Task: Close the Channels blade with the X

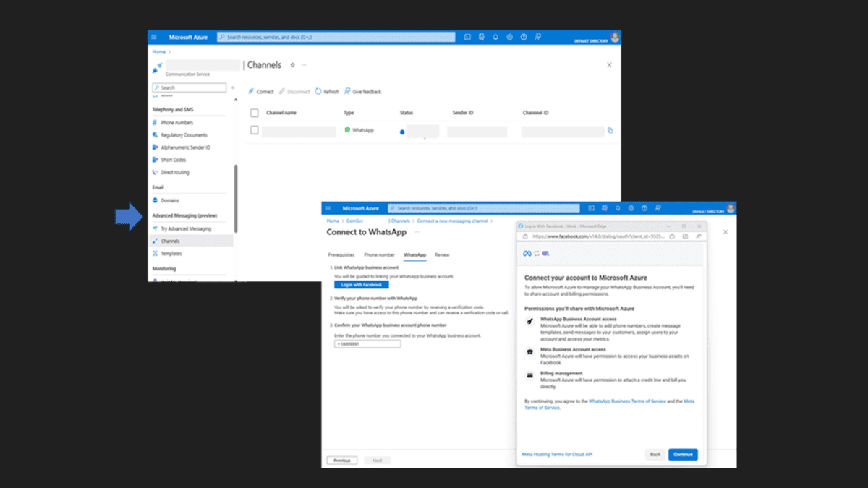Action: click(x=609, y=65)
